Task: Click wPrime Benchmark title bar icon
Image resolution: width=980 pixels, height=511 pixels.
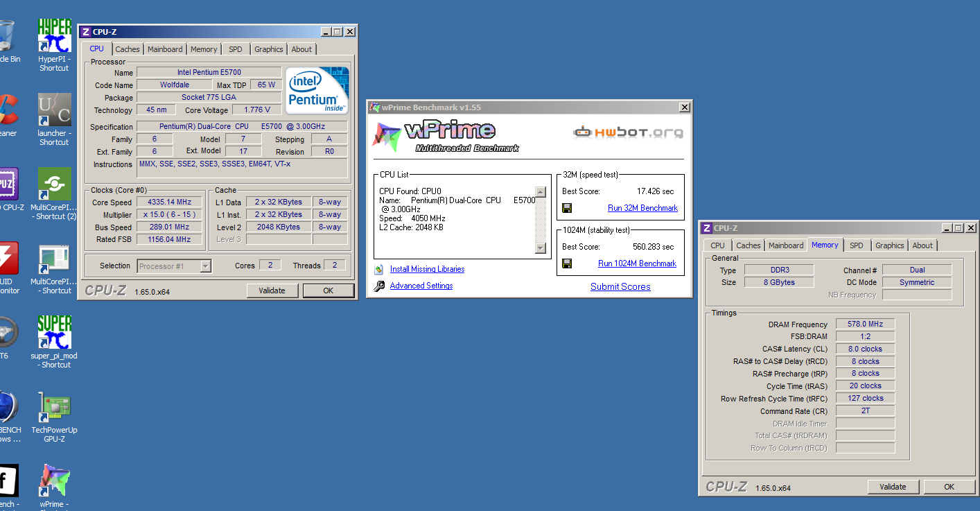Action: click(375, 107)
